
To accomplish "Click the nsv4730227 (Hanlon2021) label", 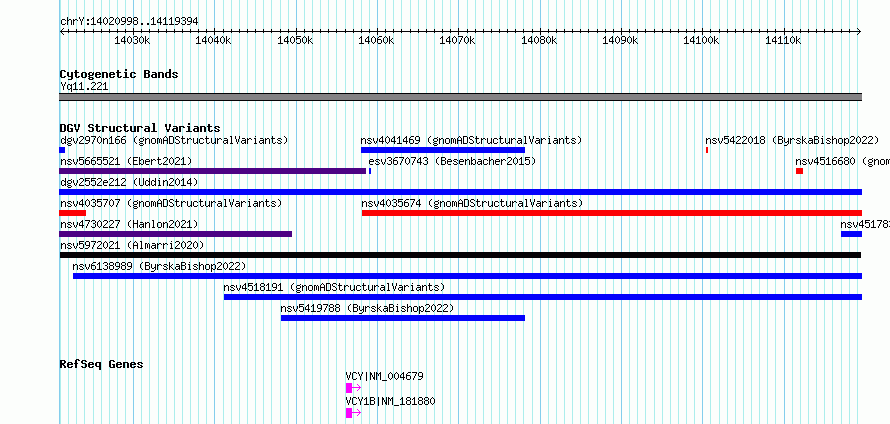I will (129, 224).
